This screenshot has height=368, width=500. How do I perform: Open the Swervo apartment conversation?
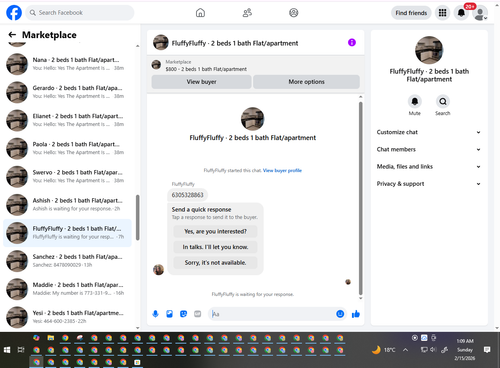click(x=67, y=176)
